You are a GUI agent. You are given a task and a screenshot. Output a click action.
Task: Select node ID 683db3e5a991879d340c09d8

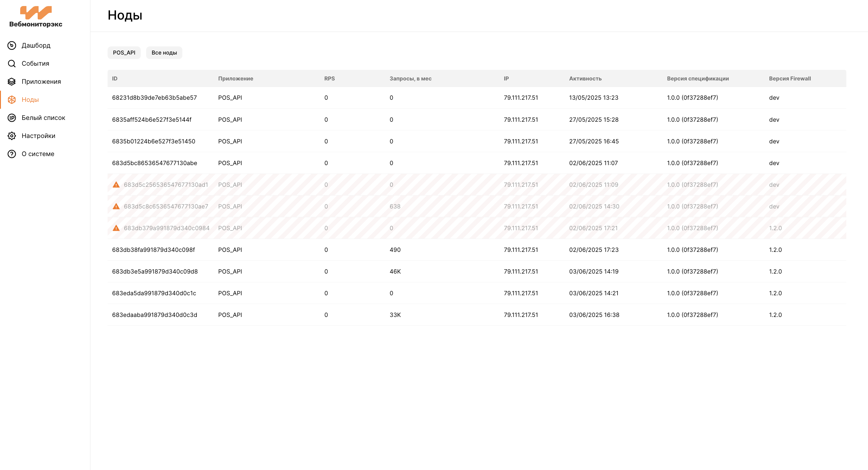click(x=155, y=271)
